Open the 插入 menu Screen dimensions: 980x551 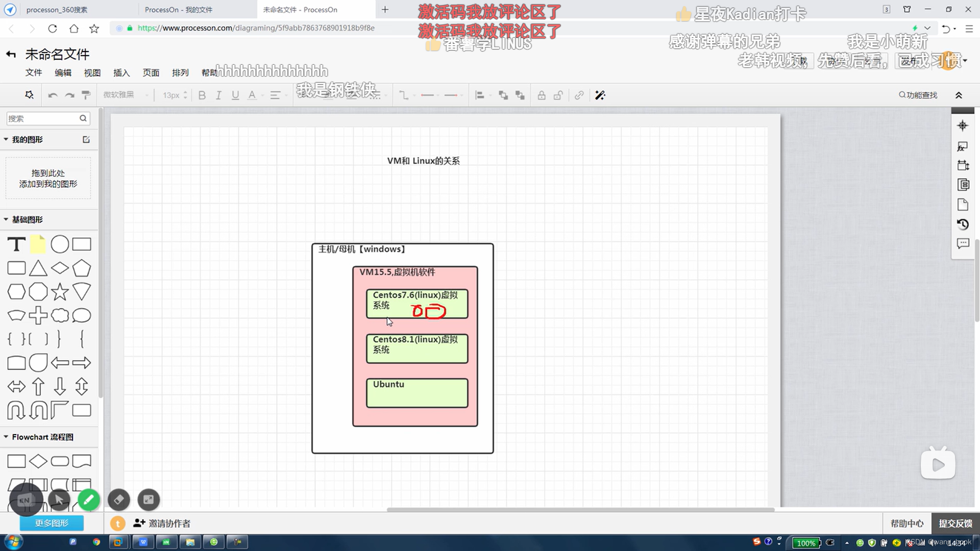(x=121, y=72)
